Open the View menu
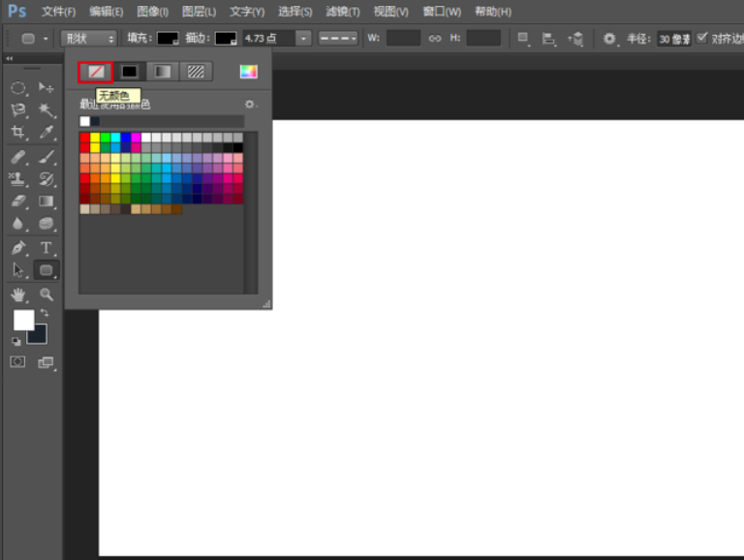 pyautogui.click(x=390, y=12)
